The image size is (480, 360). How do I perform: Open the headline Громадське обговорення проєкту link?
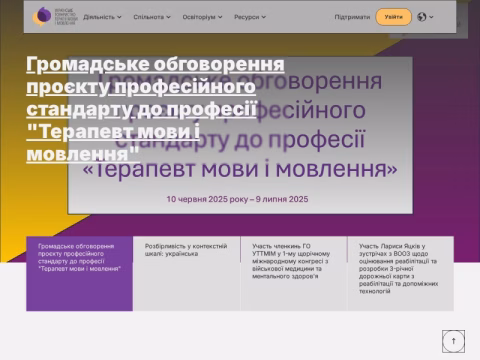point(155,109)
